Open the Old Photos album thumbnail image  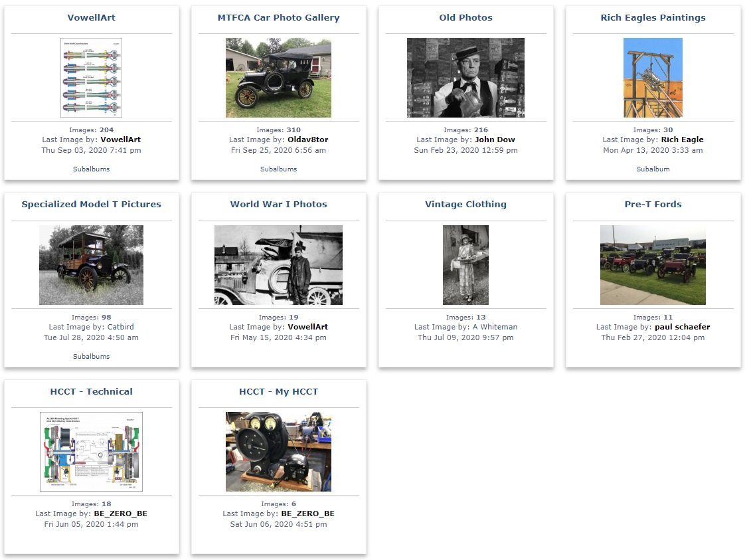pos(465,78)
